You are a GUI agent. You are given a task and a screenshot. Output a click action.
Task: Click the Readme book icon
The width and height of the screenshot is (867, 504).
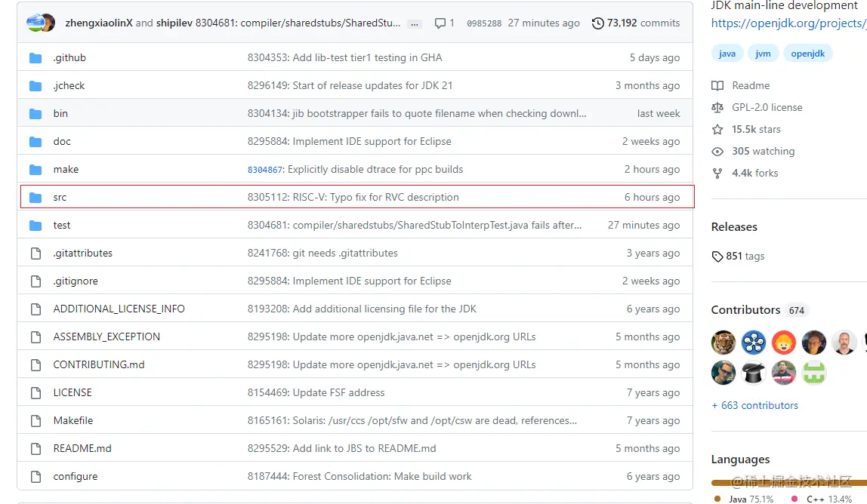[717, 86]
